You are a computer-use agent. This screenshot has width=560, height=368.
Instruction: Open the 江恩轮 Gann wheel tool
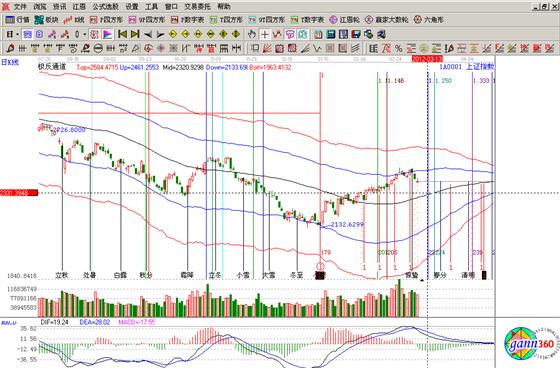pos(344,20)
